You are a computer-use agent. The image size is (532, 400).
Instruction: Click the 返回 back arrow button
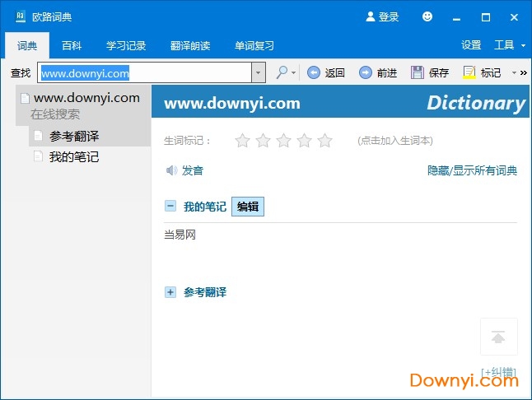(x=326, y=72)
